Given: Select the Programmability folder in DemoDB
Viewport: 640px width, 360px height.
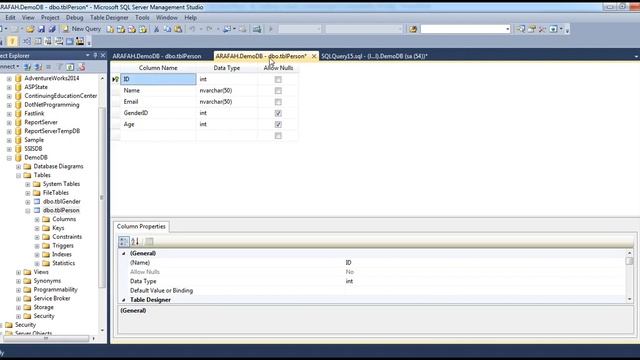Looking at the screenshot, I should [55, 289].
